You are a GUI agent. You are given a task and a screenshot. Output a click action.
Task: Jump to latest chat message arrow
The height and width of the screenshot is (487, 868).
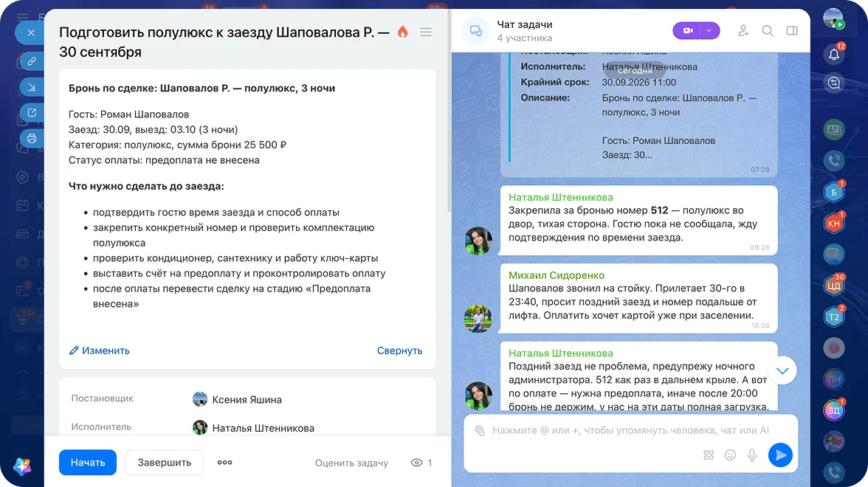point(782,370)
